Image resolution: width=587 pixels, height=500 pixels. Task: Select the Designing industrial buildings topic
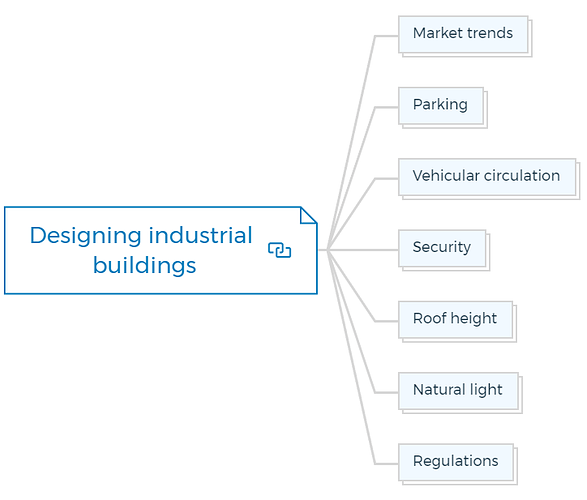(x=161, y=250)
